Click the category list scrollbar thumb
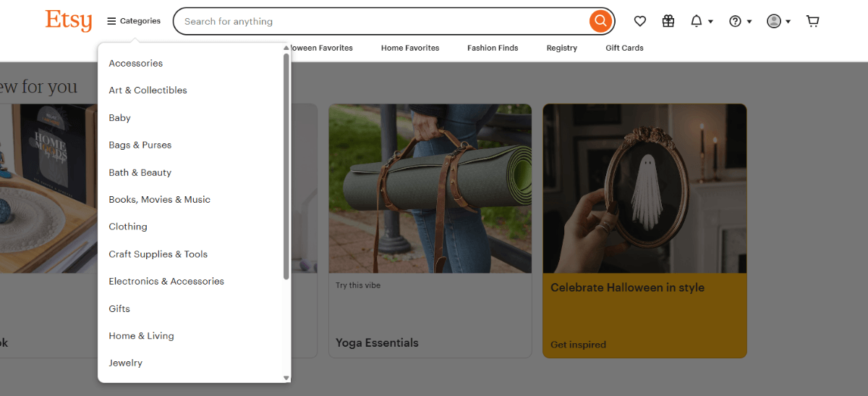Viewport: 868px width, 396px height. coord(286,167)
